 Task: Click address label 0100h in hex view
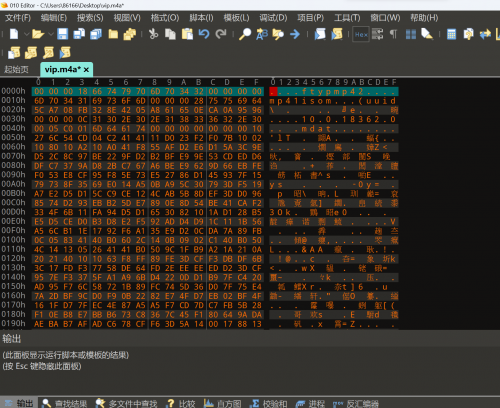(x=13, y=240)
